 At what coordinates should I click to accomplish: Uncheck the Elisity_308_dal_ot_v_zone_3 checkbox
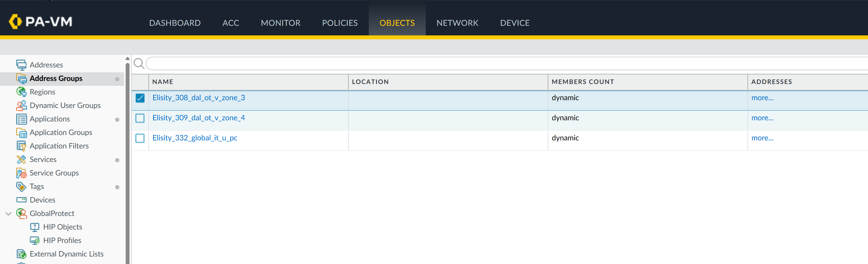[x=140, y=98]
